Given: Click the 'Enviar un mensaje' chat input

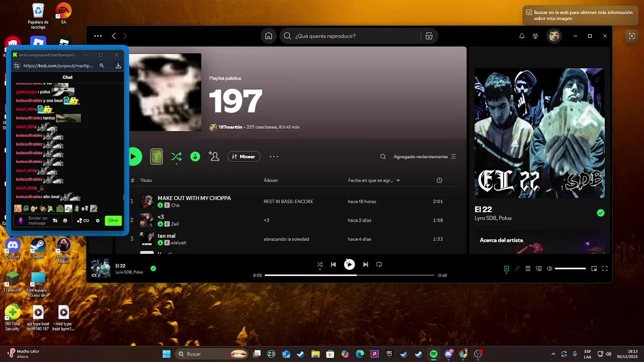Looking at the screenshot, I should [38, 221].
